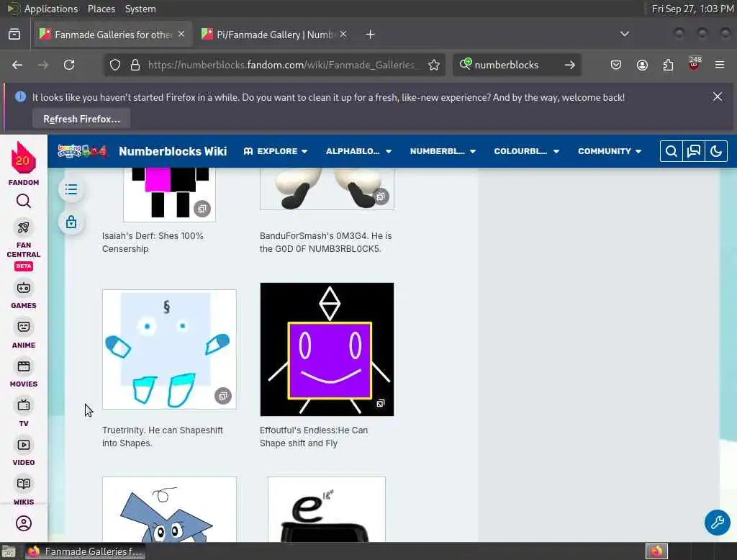Open the extensions puzzle icon
The image size is (737, 560).
click(x=668, y=65)
